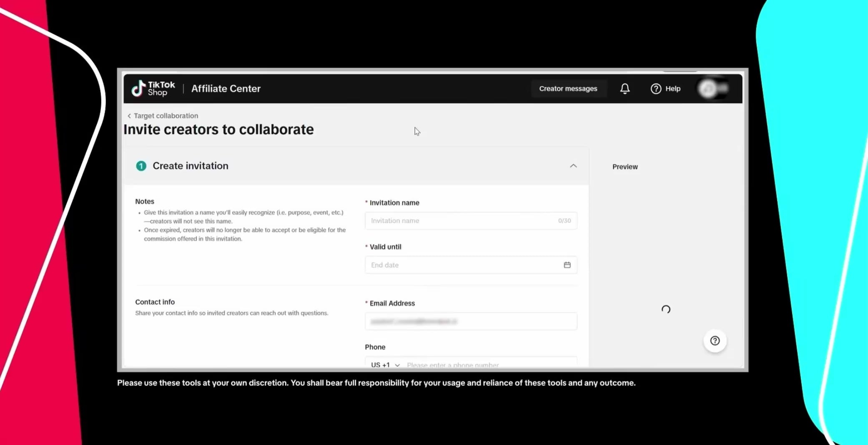Viewport: 868px width, 445px height.
Task: Go back to Target collaboration
Action: coord(163,116)
